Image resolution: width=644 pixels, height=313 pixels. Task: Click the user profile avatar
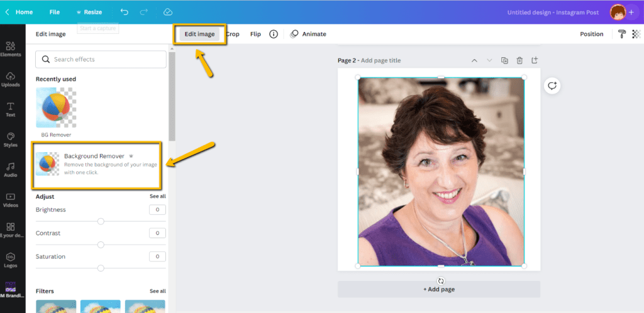[618, 13]
